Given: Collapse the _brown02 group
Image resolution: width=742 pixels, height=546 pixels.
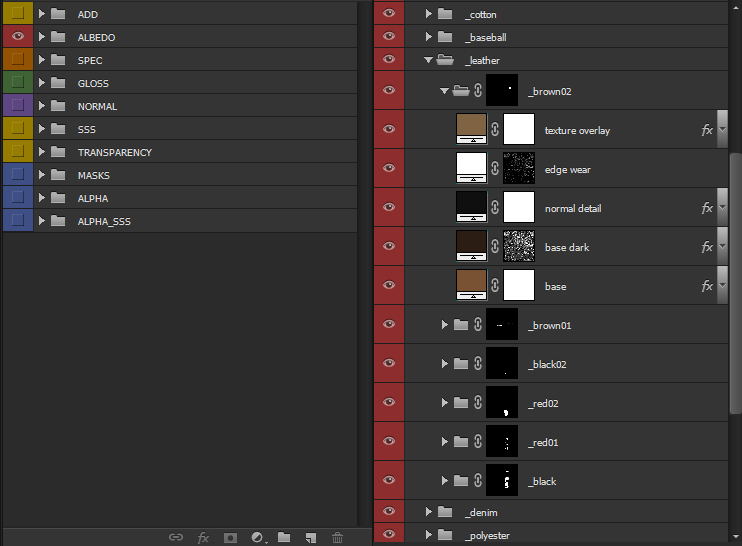Looking at the screenshot, I should coord(444,91).
